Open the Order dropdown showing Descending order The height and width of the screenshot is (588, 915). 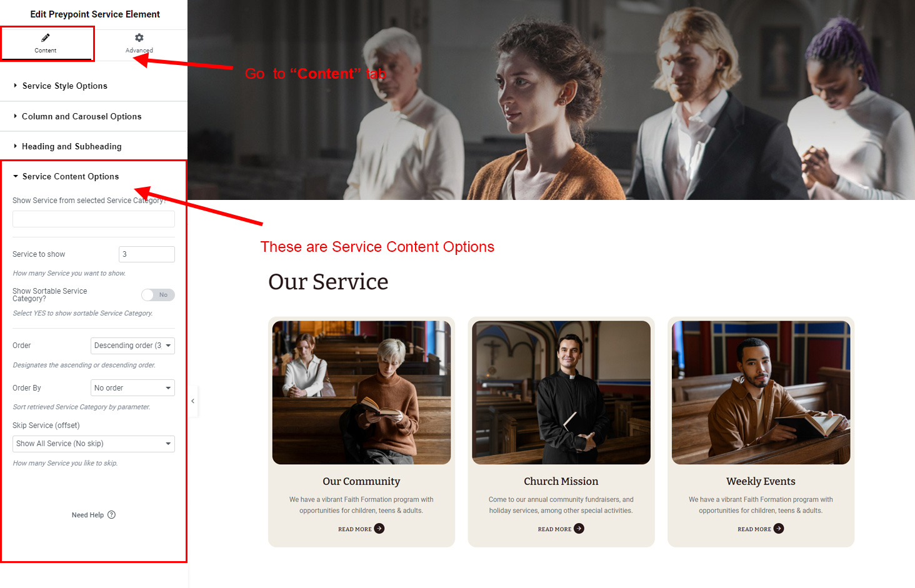pos(132,346)
